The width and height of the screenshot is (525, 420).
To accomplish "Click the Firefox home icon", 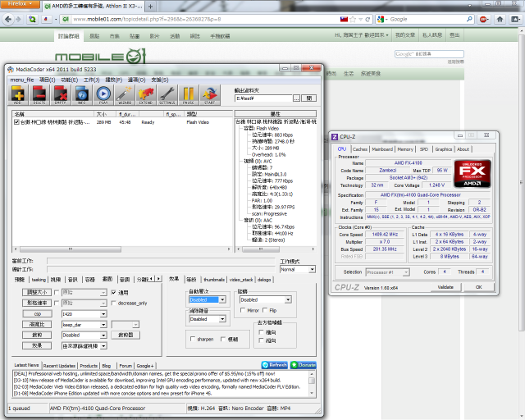I will tap(500, 19).
